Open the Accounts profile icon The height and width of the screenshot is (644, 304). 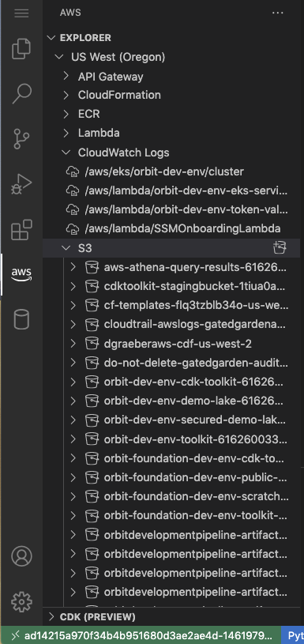[21, 556]
